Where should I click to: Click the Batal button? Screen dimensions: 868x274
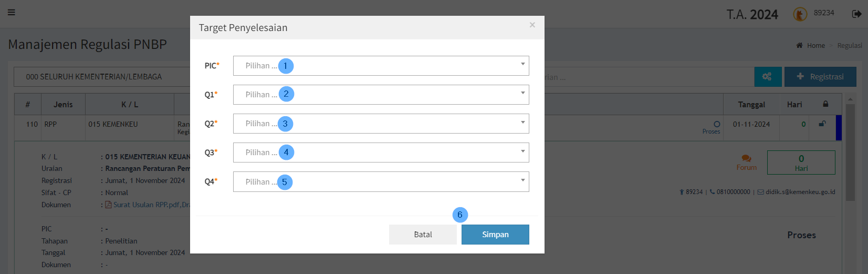point(423,235)
